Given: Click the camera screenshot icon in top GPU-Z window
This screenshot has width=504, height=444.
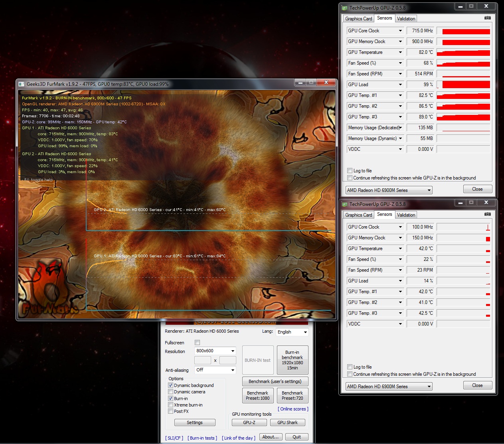Looking at the screenshot, I should tap(487, 18).
